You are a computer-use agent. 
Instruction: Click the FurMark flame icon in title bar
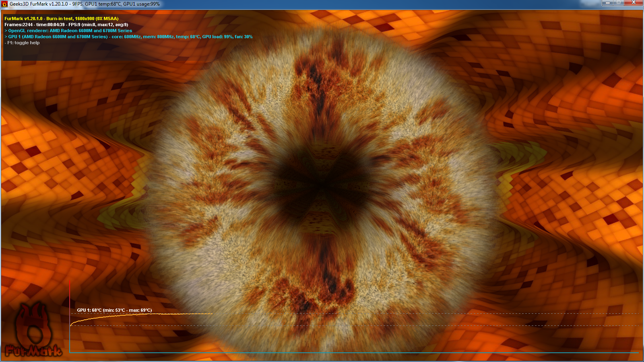(x=4, y=4)
